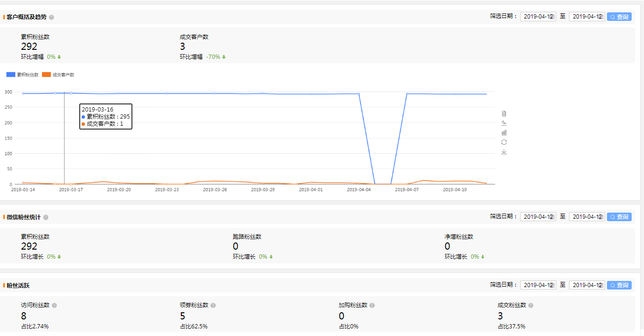Open chart data view icon
644x336 pixels.
pos(504,113)
